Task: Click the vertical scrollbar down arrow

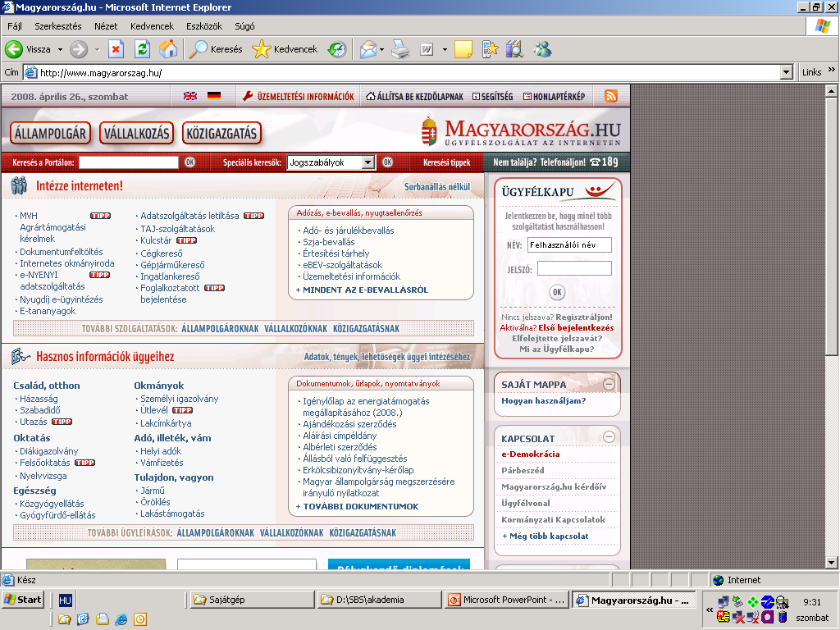Action: (832, 563)
